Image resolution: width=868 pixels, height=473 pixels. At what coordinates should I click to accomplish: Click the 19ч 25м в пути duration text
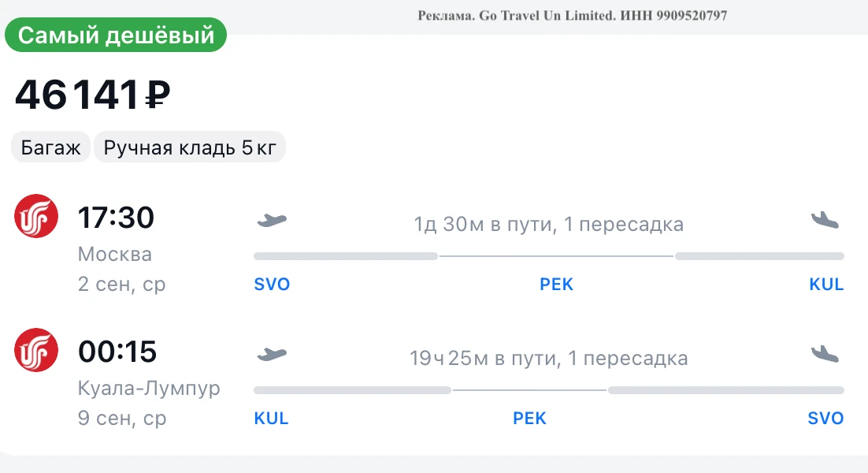coord(484,359)
